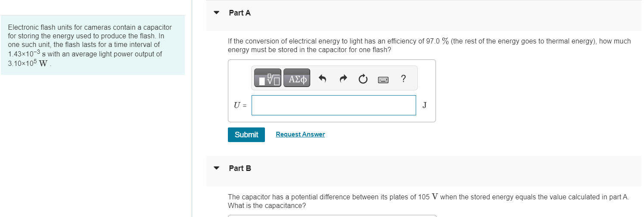Click the Request Answer link

300,135
